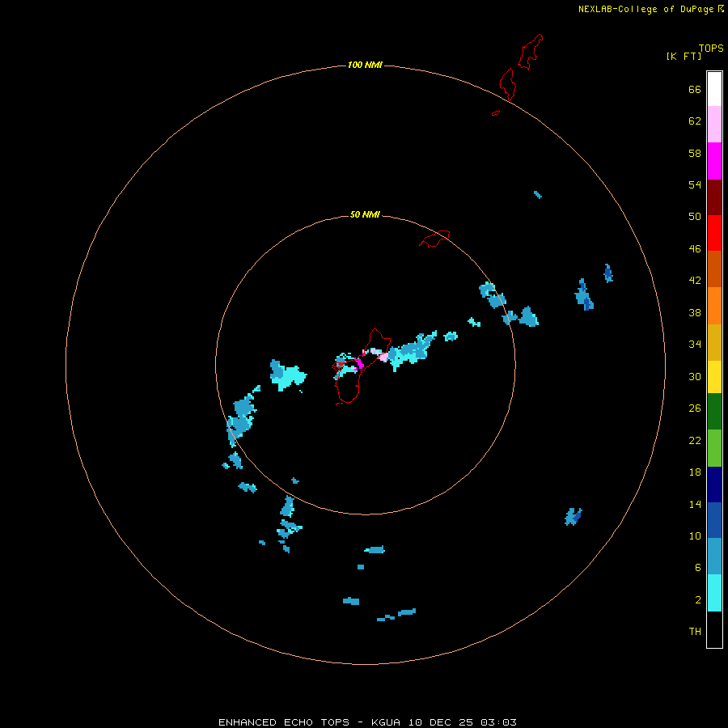Click the [K FT] units label
Image resolution: width=728 pixels, height=728 pixels.
pyautogui.click(x=684, y=56)
